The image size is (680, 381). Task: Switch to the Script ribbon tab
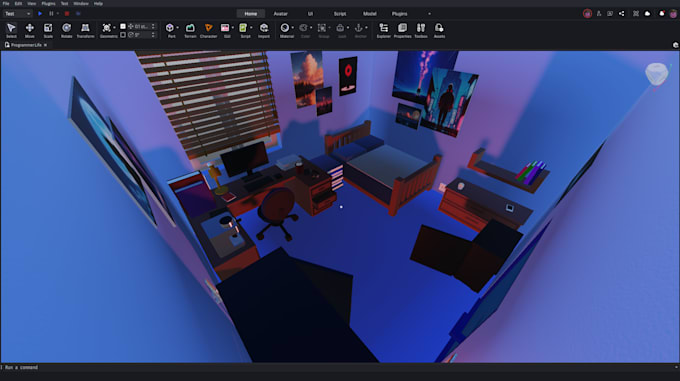(340, 14)
